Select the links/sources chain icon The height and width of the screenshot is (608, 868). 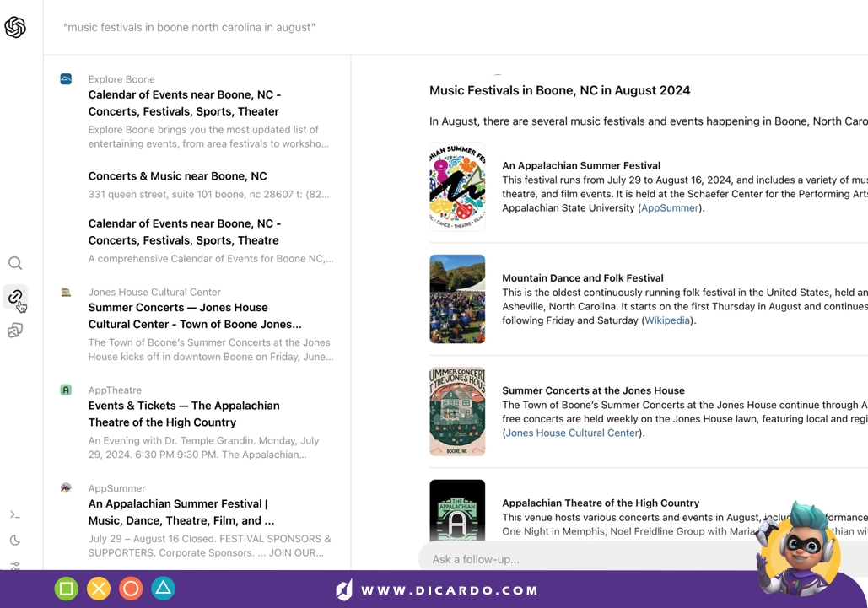[x=14, y=297]
